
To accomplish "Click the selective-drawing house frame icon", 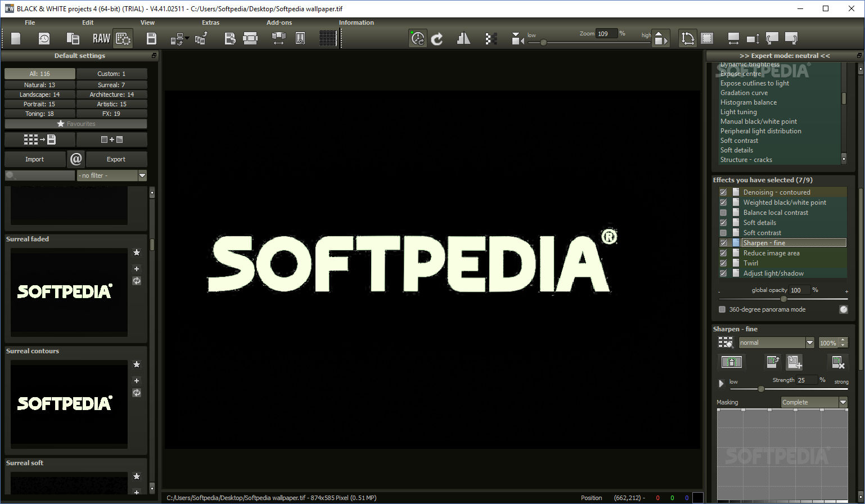I will click(x=731, y=362).
